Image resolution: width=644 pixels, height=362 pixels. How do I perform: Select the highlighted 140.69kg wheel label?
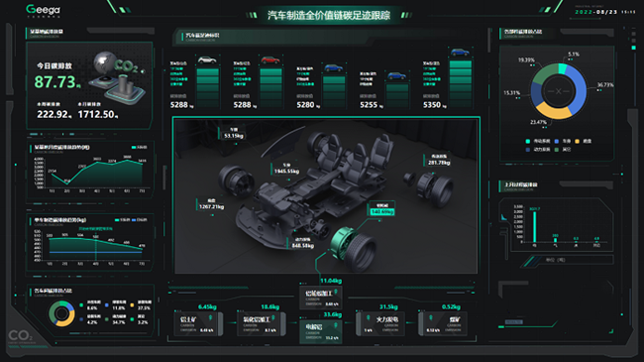(382, 209)
